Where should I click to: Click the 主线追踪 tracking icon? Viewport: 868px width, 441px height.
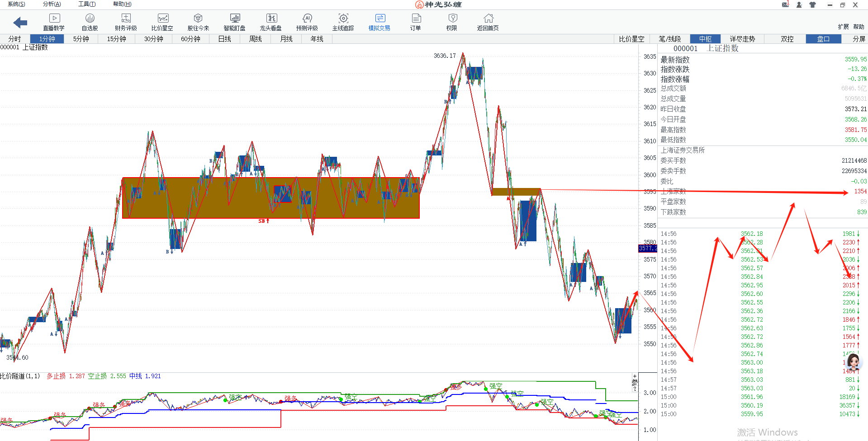pos(343,22)
